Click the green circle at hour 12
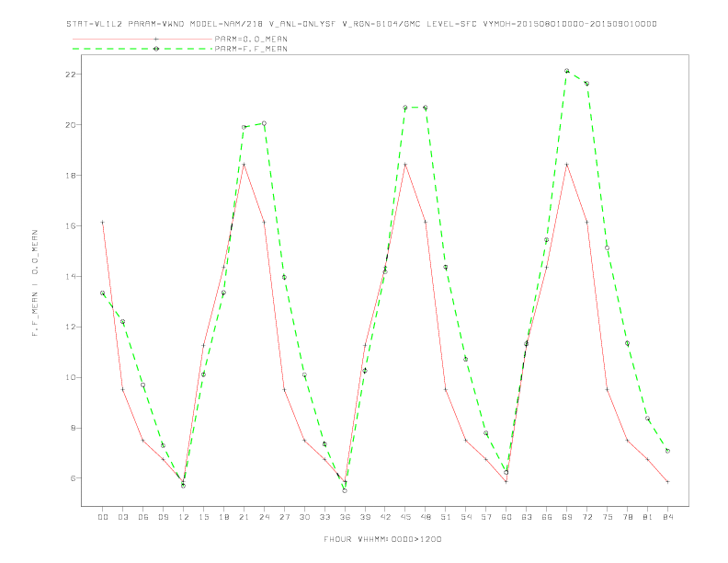 pos(184,486)
